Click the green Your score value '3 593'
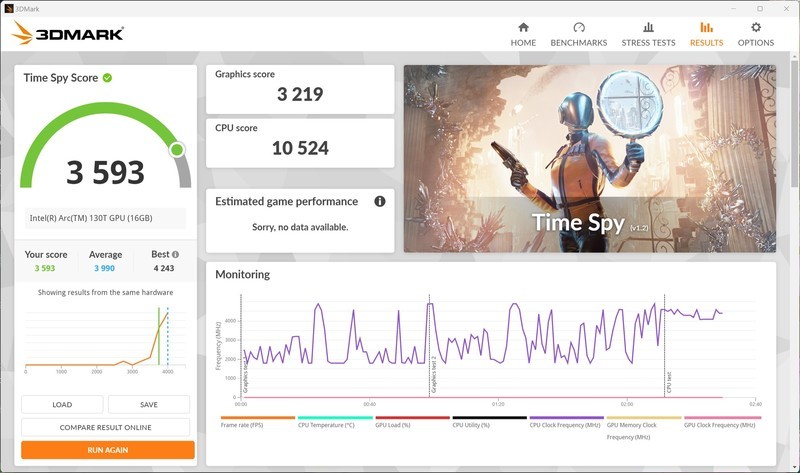Viewport: 800px width, 473px height. tap(45, 268)
